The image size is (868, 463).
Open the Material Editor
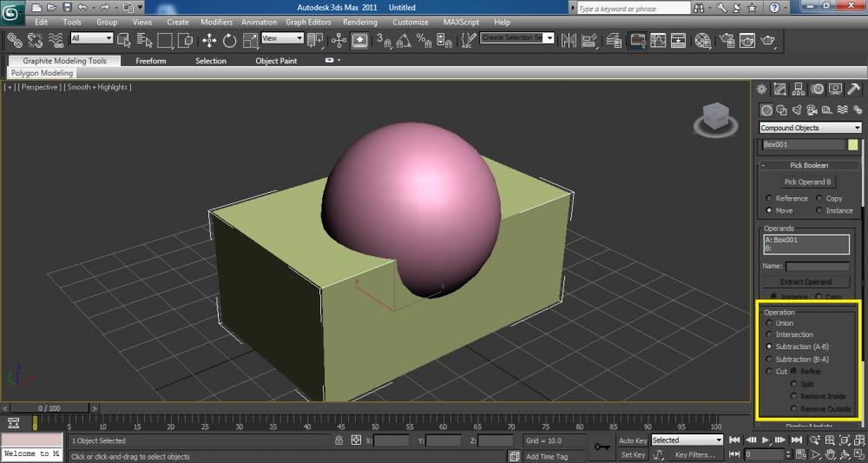704,40
